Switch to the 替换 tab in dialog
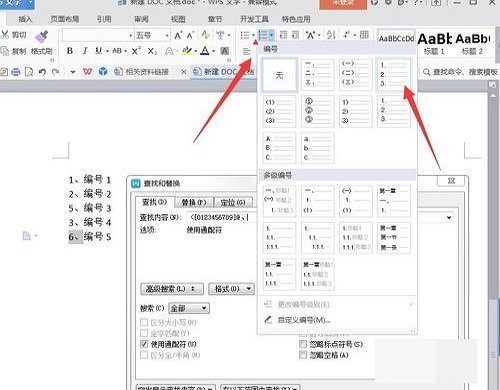Screen dimensions: 500x390 (194, 202)
